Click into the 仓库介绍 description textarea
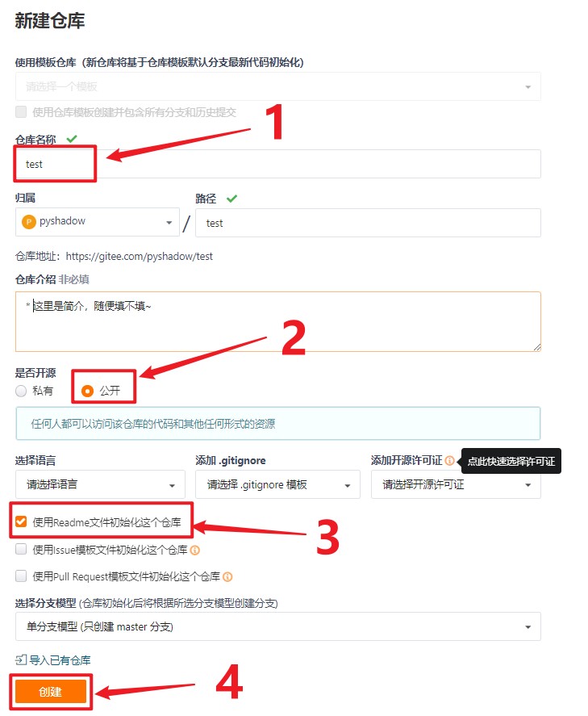The height and width of the screenshot is (716, 588). point(278,322)
